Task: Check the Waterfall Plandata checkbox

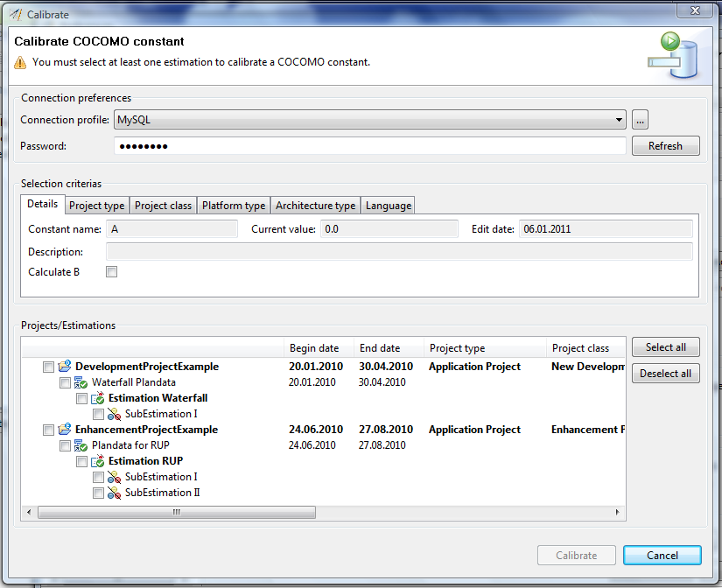Action: (65, 382)
